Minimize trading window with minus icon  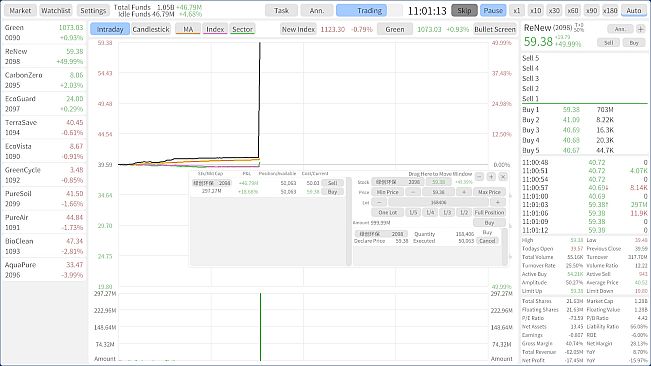479,177
